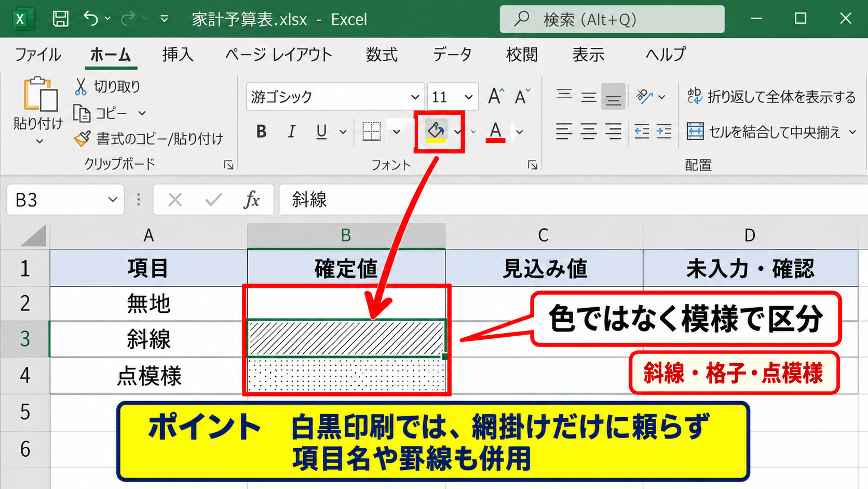Open the fill color dropdown arrow
868x489 pixels.
tap(457, 132)
